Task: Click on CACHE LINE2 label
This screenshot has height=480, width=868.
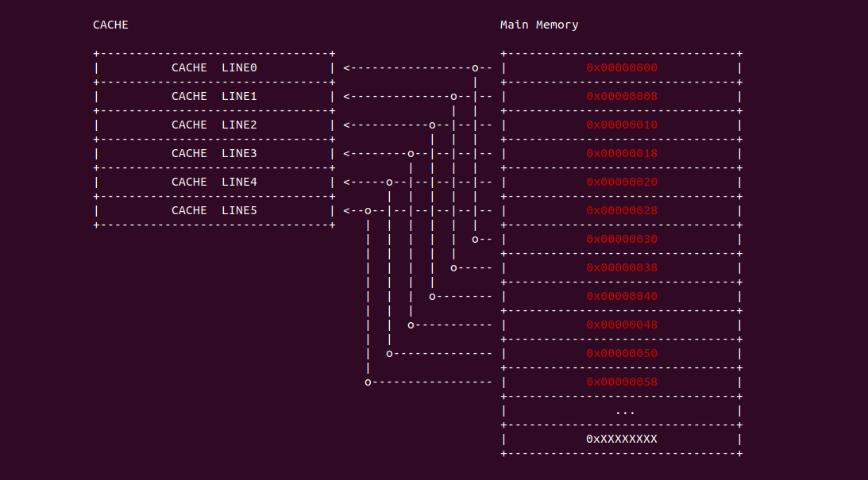Action: (214, 125)
